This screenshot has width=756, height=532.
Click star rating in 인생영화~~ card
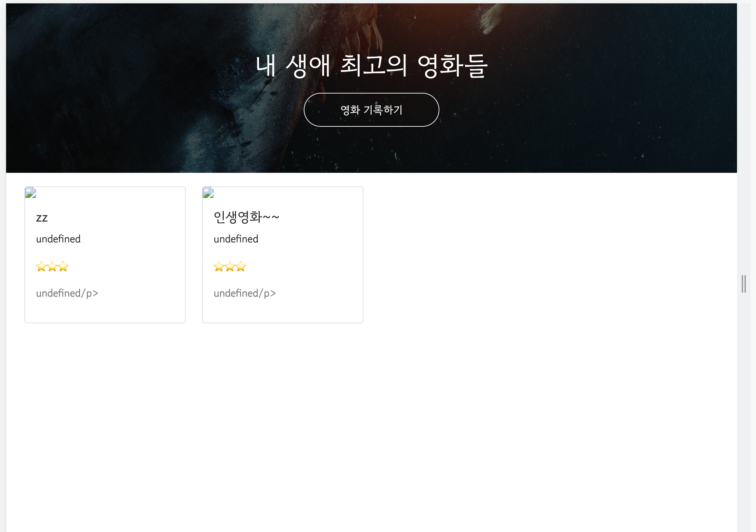click(230, 267)
